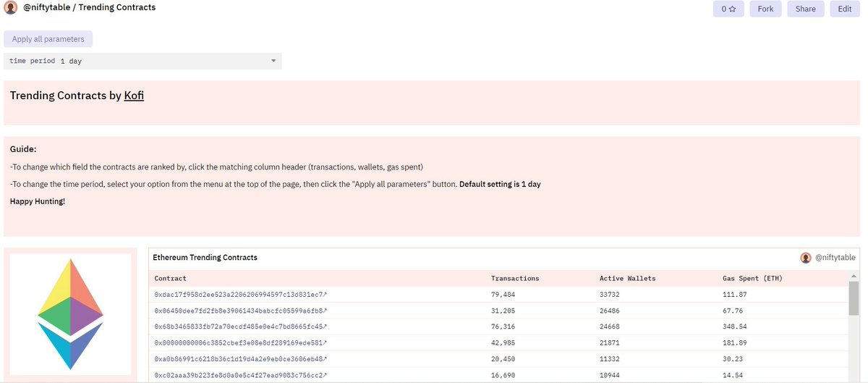Viewport: 868px width, 383px height.
Task: Select the active wallets value 24668
Action: [x=610, y=327]
